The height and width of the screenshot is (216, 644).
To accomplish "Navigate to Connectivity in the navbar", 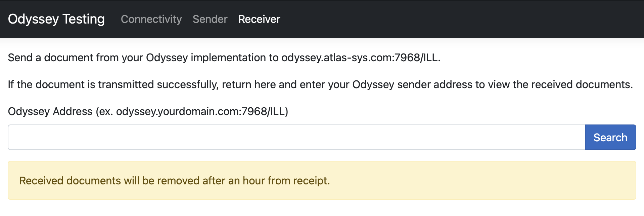I will click(x=151, y=19).
